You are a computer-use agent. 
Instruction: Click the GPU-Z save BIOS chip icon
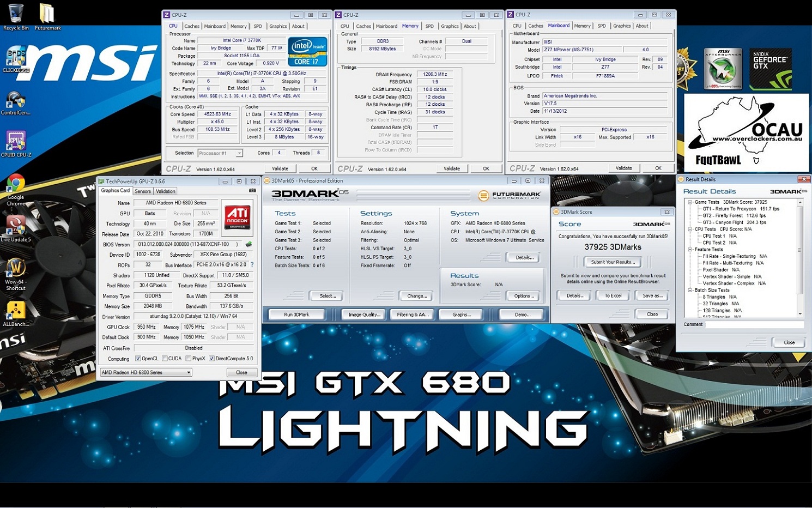tap(249, 244)
